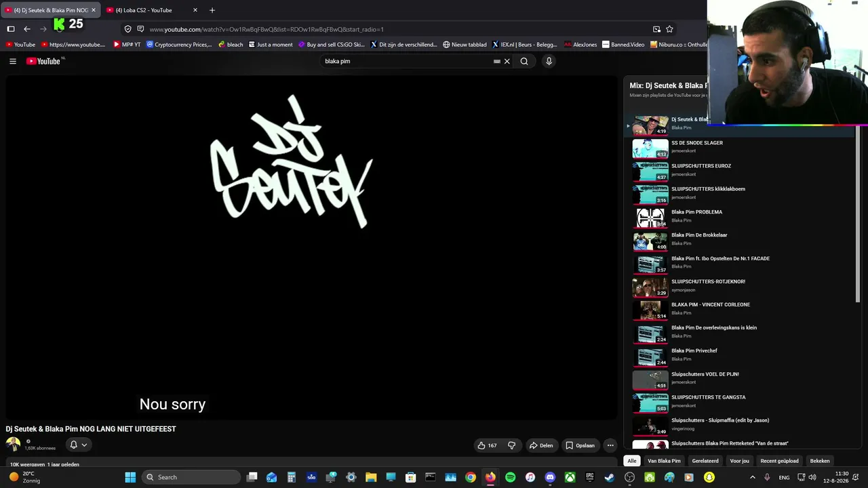Select the Gerelateerd filter chip

tap(705, 461)
